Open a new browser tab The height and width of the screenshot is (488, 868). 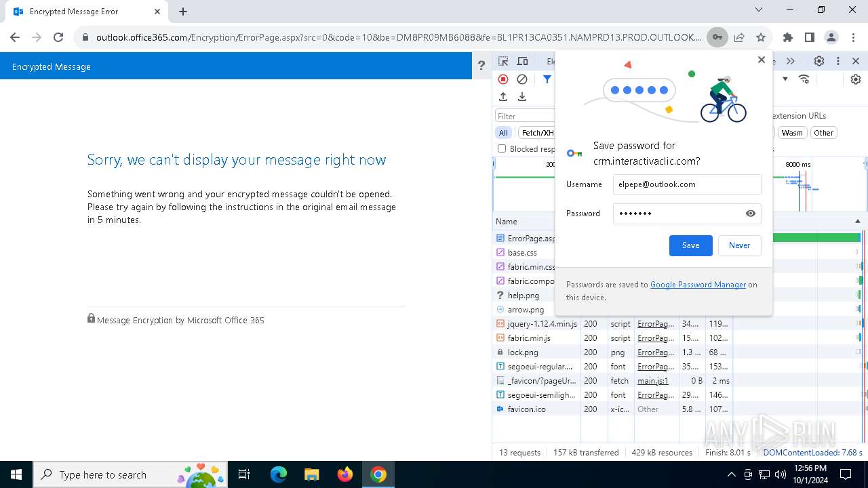pyautogui.click(x=183, y=11)
